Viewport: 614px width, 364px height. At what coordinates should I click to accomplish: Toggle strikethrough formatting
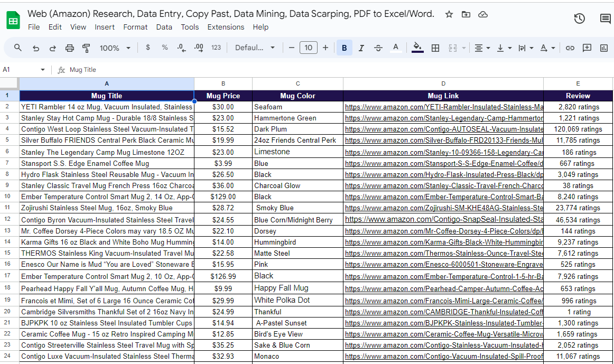tap(378, 48)
